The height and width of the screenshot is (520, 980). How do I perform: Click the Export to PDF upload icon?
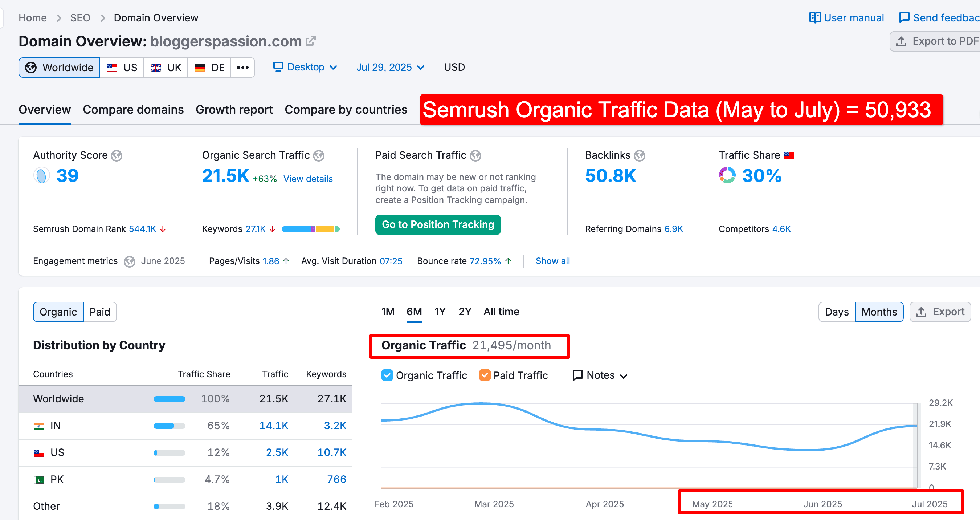click(901, 41)
